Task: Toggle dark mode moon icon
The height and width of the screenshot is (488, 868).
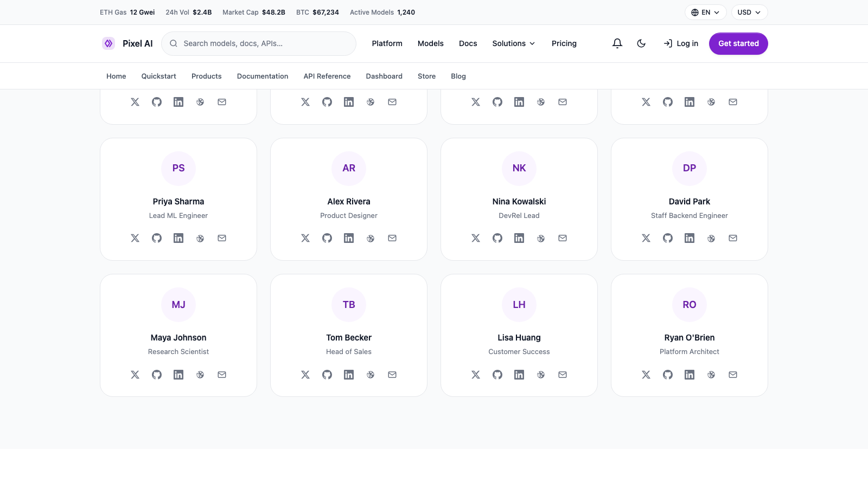Action: click(x=641, y=43)
